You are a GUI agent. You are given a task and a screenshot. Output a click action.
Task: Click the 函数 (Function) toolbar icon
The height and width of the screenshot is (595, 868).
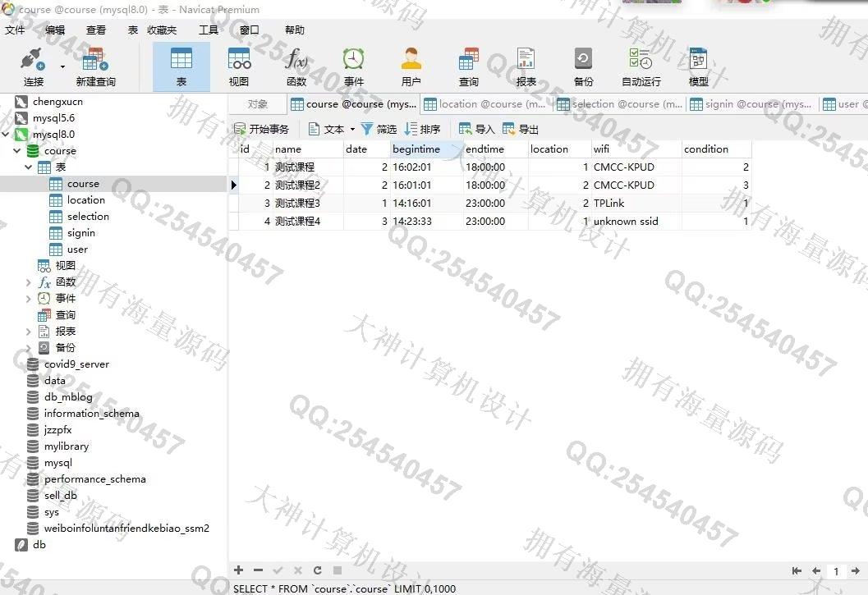(296, 66)
